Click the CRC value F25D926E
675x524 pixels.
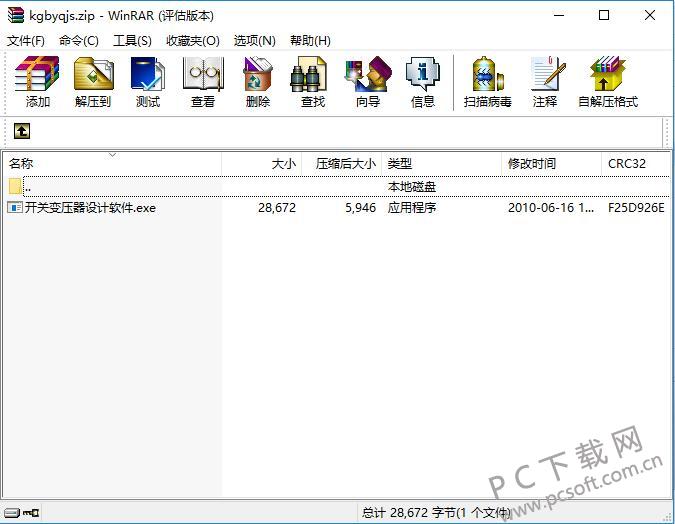pyautogui.click(x=636, y=208)
